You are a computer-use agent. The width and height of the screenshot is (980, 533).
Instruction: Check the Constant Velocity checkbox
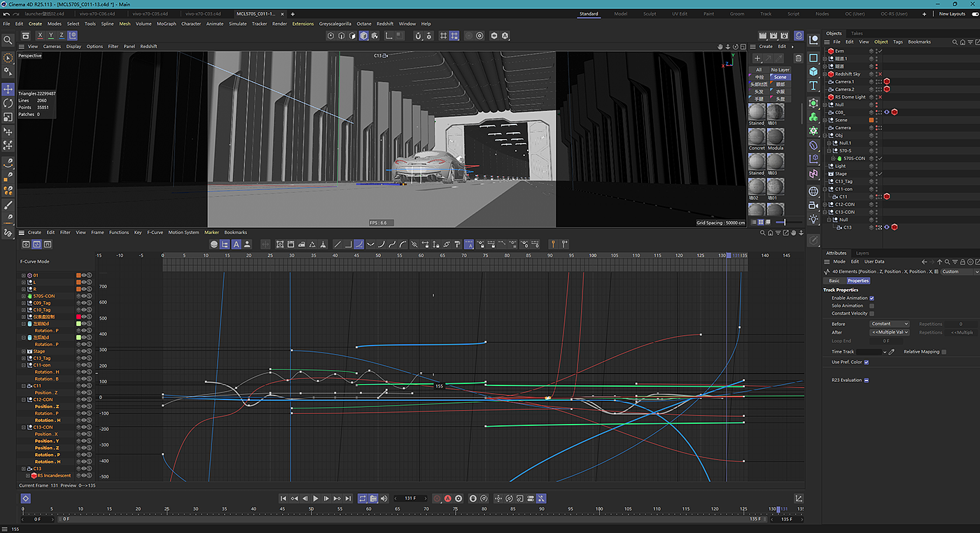[x=871, y=313]
